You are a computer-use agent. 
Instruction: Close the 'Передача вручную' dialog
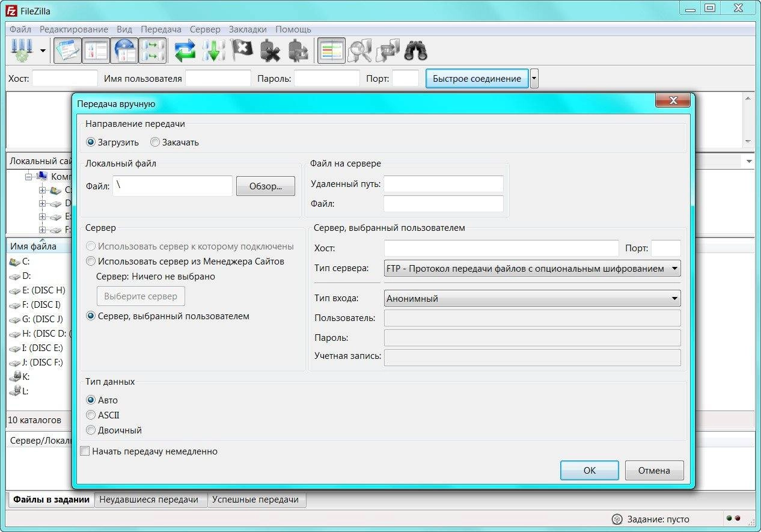(x=673, y=100)
